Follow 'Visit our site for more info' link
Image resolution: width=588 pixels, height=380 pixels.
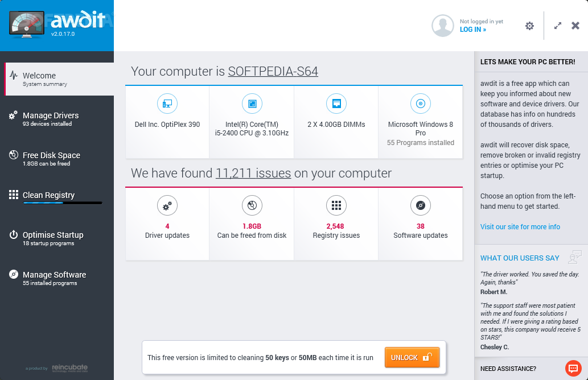[x=520, y=227]
